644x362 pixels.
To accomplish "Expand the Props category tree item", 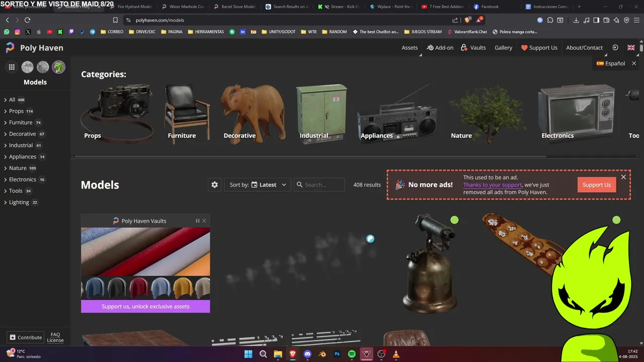I will [x=5, y=111].
